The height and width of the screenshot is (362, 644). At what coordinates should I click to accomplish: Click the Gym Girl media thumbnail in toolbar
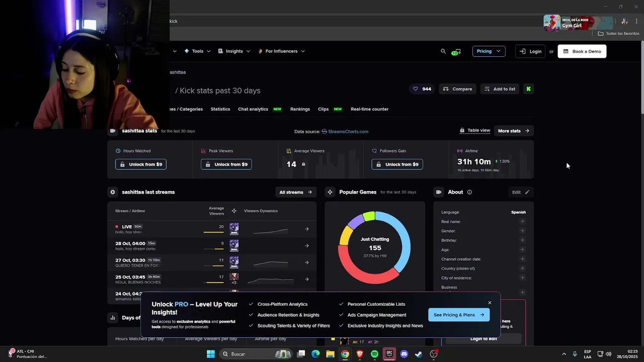point(552,23)
